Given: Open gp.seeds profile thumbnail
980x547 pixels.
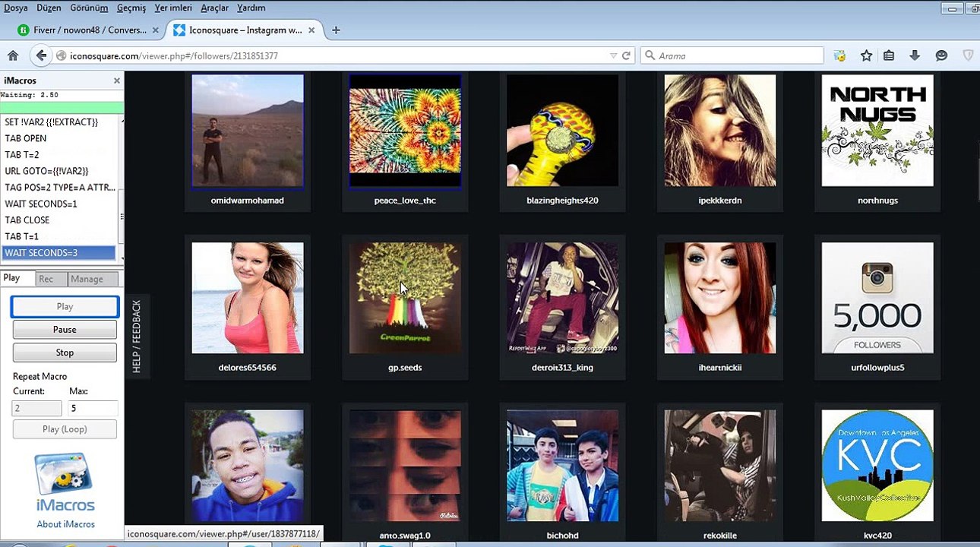Looking at the screenshot, I should [405, 298].
